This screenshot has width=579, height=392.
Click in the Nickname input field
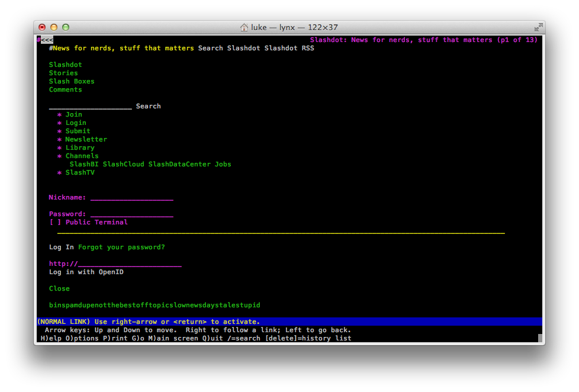coord(131,198)
